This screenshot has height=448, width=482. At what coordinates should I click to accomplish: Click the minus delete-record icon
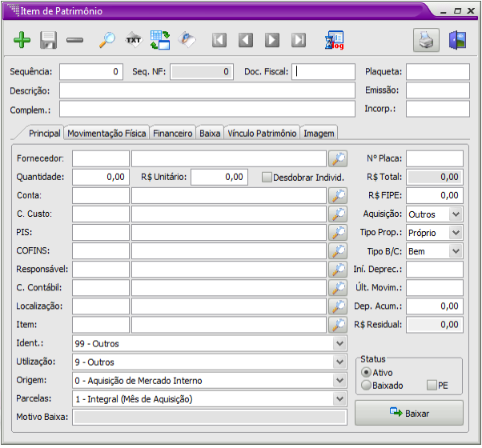74,40
